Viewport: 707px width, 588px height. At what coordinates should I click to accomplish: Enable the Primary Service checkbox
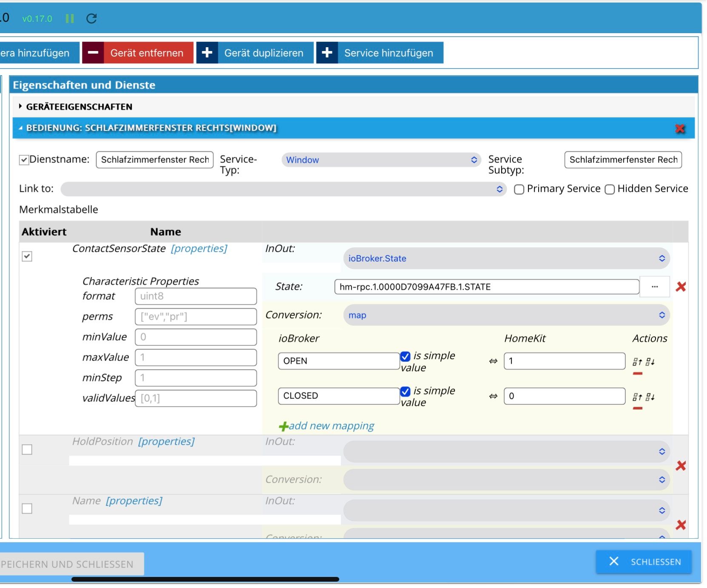click(519, 189)
